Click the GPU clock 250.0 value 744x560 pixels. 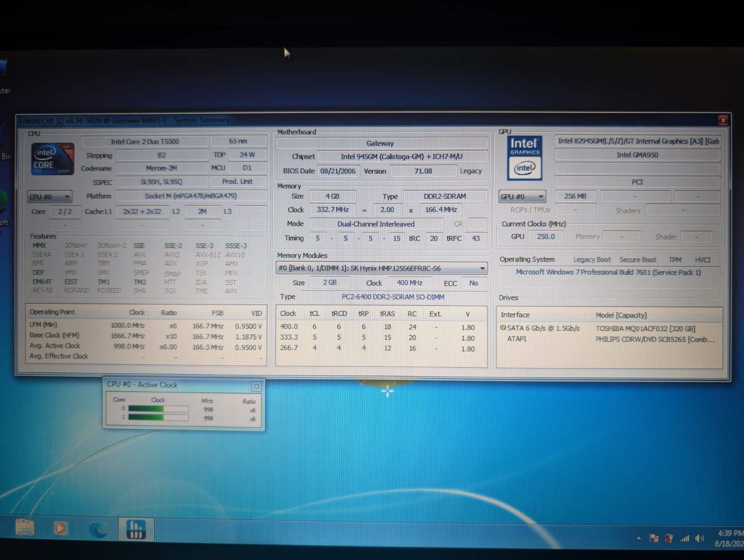coord(546,236)
